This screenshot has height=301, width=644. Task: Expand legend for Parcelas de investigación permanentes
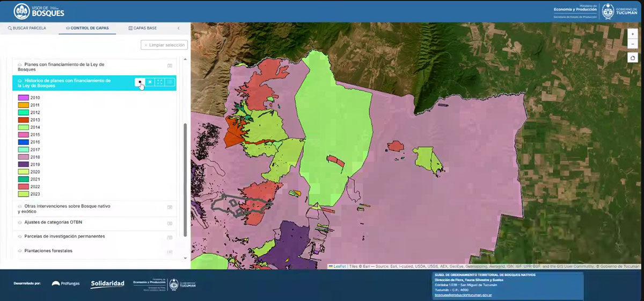click(170, 238)
